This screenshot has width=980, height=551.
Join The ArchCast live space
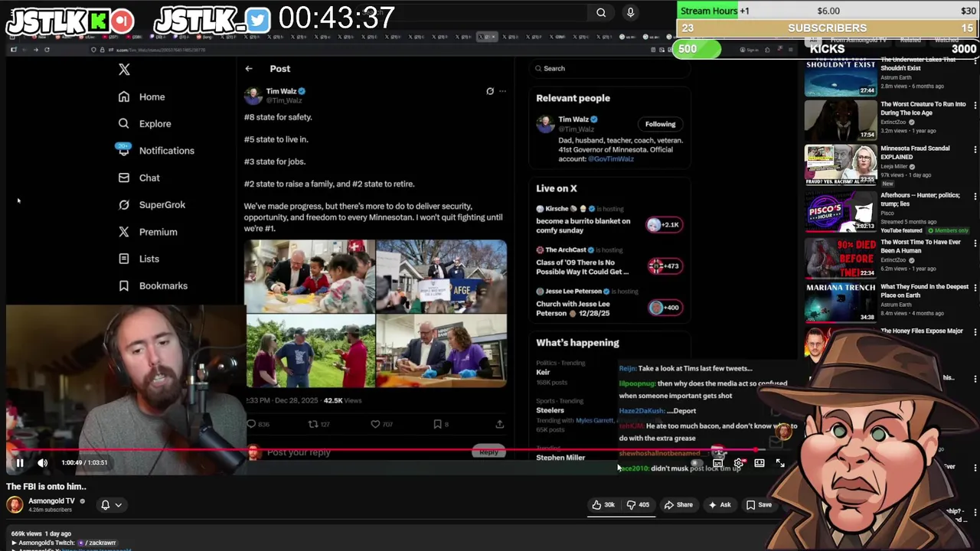click(x=663, y=266)
